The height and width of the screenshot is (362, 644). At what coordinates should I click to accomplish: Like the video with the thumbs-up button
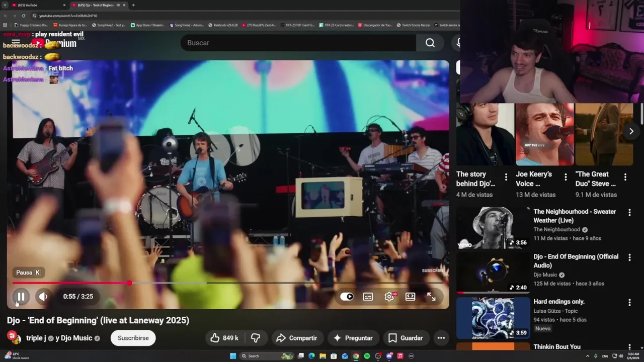coord(224,338)
